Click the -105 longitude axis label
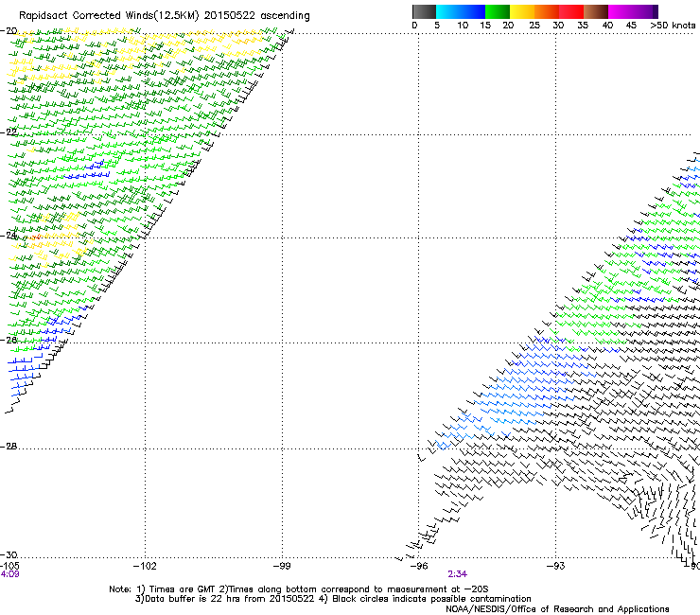The image size is (700, 615). [x=9, y=566]
